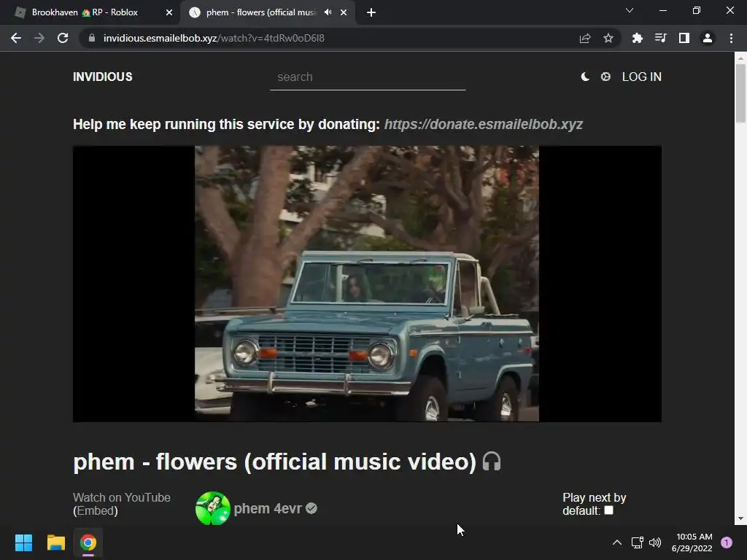Click the page vertical scrollbar thumb
This screenshot has width=747, height=560.
(x=740, y=93)
